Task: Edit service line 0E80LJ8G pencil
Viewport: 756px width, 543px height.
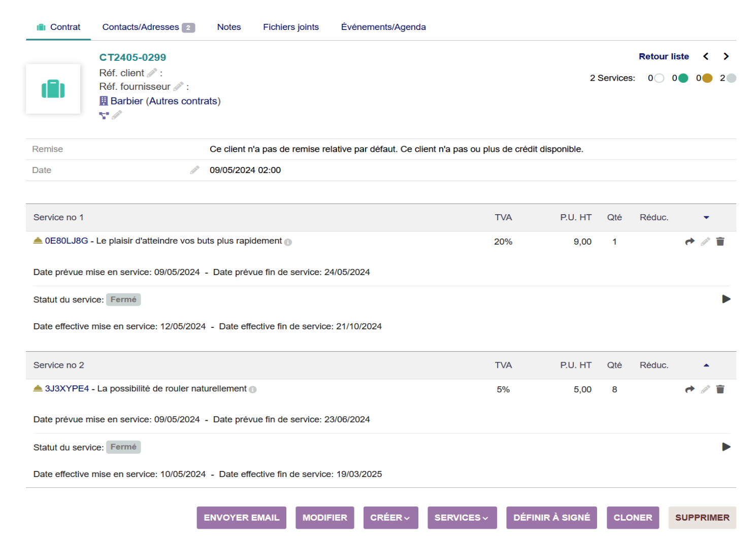Action: pyautogui.click(x=705, y=242)
